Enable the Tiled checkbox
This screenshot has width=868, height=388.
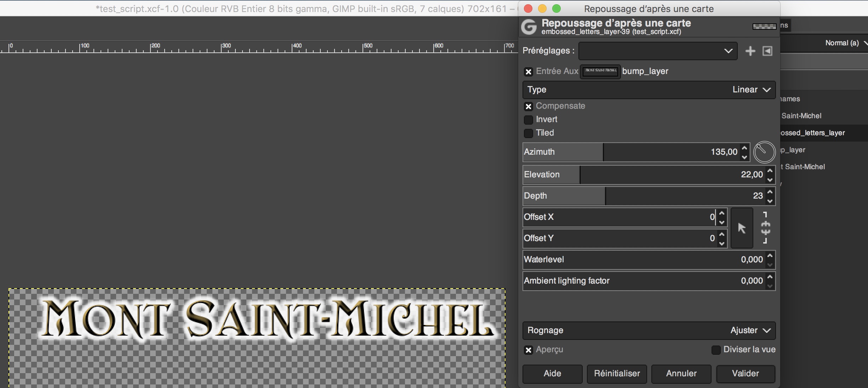click(528, 133)
